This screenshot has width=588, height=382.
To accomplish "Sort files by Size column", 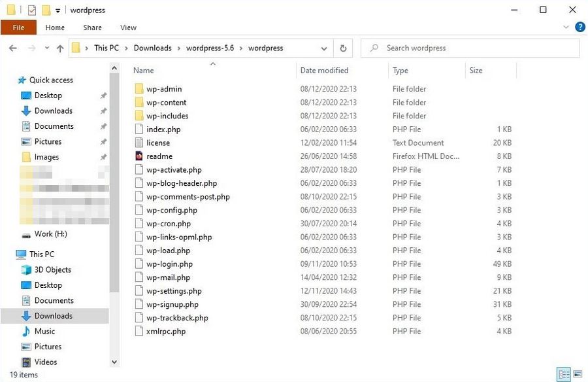I will [476, 70].
